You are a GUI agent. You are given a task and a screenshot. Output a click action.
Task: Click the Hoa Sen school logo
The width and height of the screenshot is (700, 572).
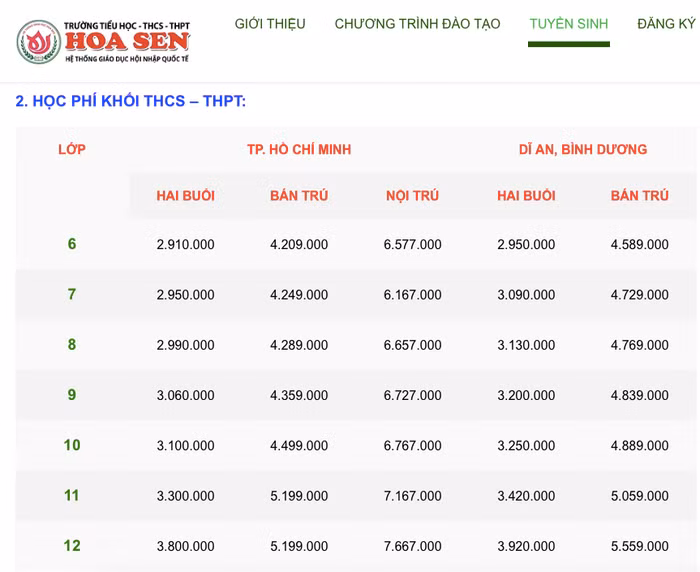tap(103, 41)
